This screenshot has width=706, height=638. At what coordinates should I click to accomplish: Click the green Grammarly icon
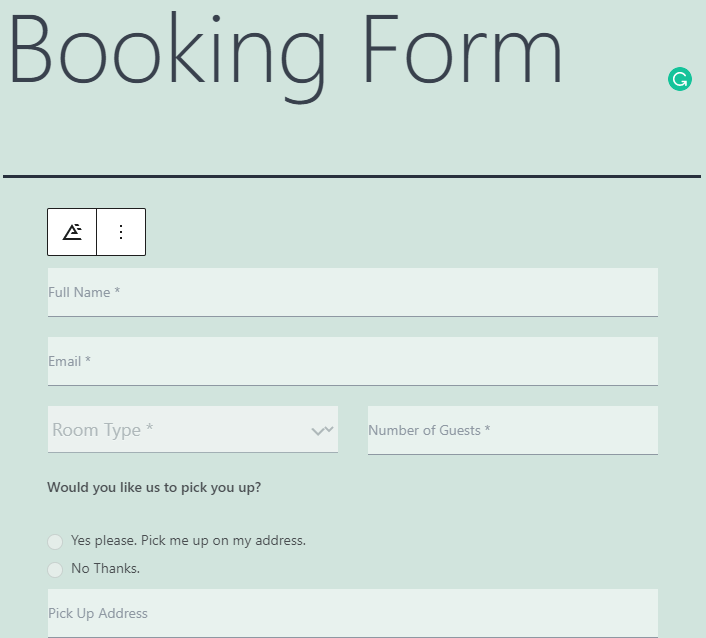(x=679, y=79)
